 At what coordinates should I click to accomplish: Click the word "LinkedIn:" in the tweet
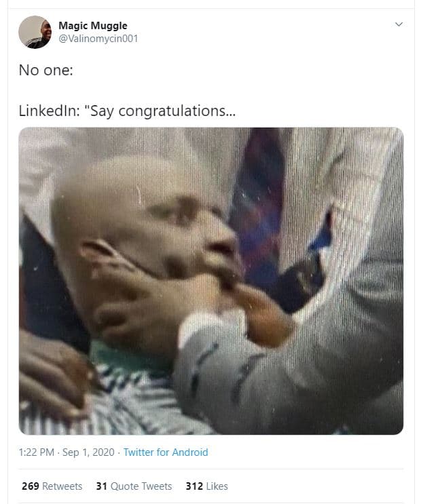point(48,110)
